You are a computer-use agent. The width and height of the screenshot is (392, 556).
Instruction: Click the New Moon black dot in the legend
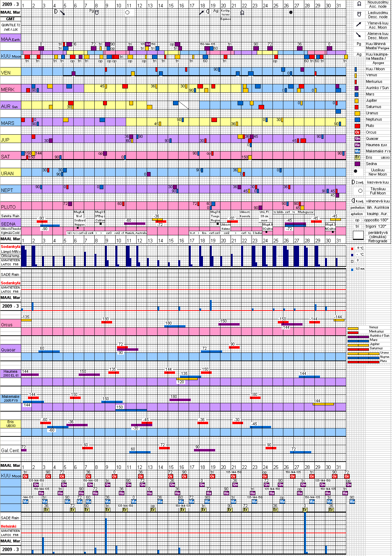tap(356, 171)
